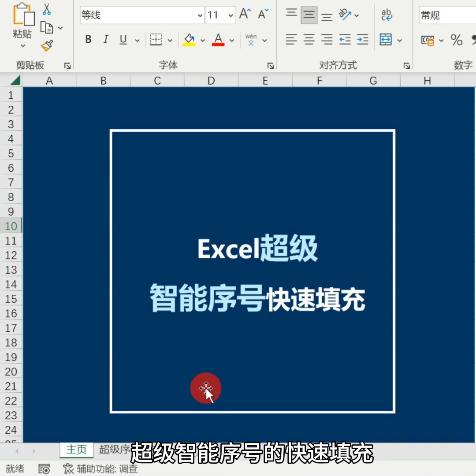The height and width of the screenshot is (476, 476).
Task: Select the Format Painter tool
Action: point(47,45)
